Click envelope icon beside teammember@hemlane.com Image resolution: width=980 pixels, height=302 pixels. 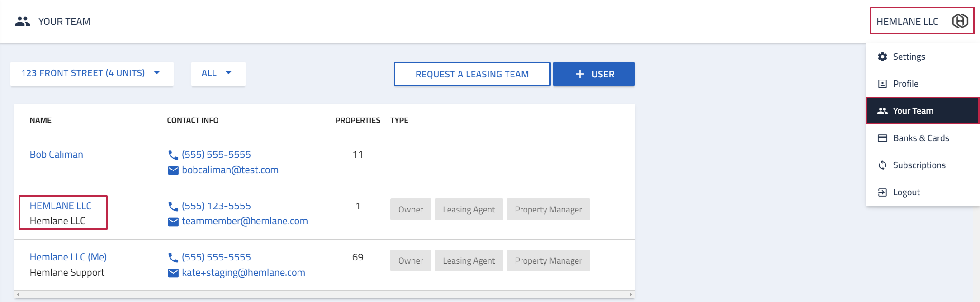tap(173, 222)
